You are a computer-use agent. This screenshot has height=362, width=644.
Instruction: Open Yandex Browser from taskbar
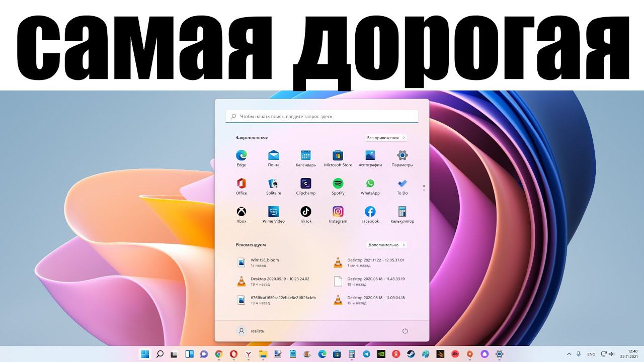[x=249, y=354]
